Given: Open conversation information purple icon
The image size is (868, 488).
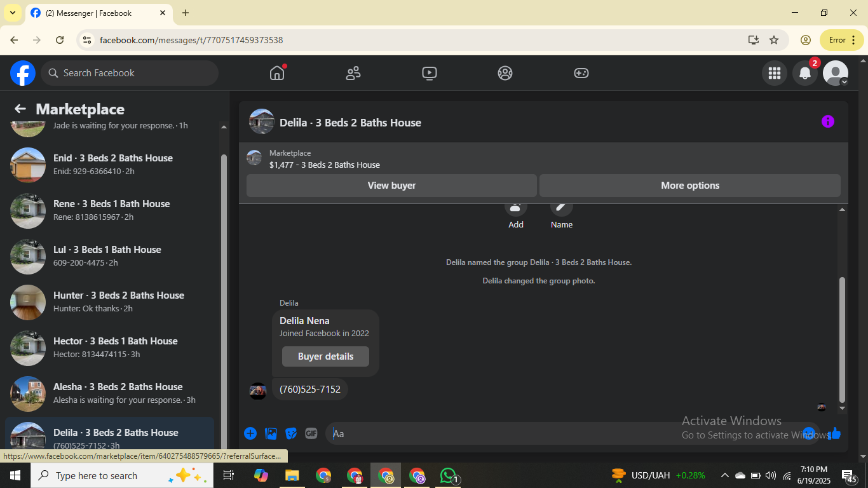Looking at the screenshot, I should click(x=827, y=121).
